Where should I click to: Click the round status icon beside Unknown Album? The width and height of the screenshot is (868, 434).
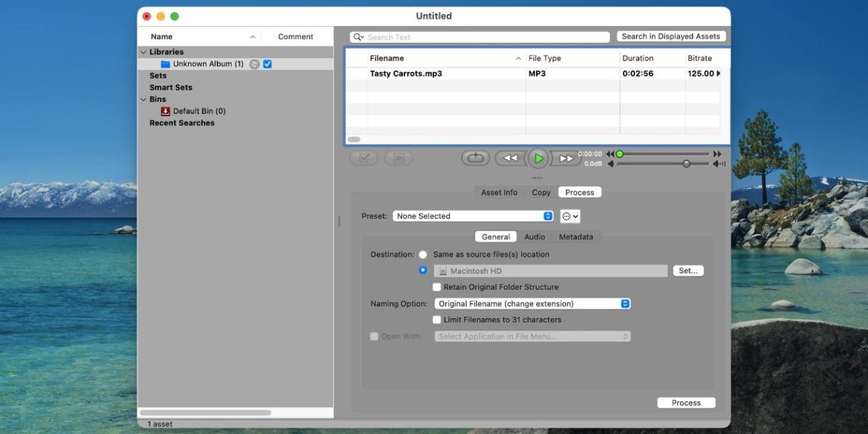254,64
